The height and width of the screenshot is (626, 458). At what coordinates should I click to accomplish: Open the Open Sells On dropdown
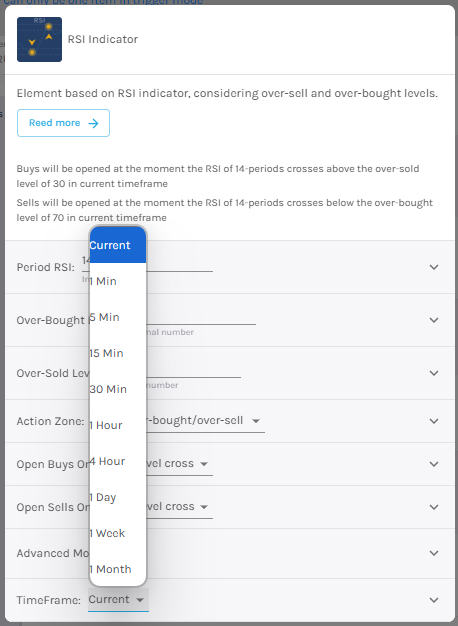[180, 507]
